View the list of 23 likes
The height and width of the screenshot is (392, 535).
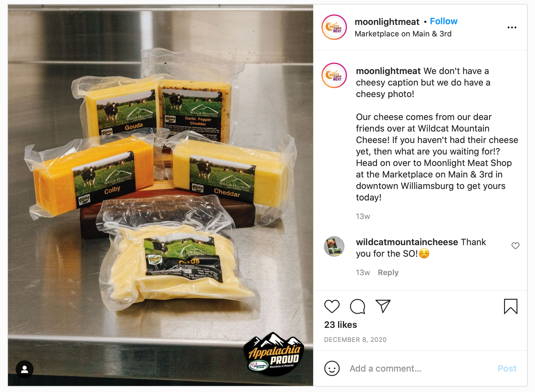tap(341, 325)
